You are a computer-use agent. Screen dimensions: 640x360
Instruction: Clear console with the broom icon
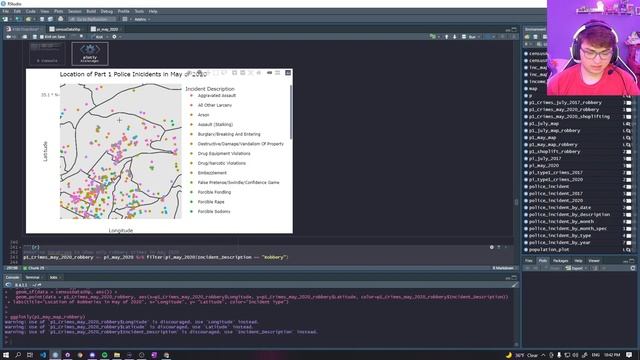pyautogui.click(x=515, y=285)
